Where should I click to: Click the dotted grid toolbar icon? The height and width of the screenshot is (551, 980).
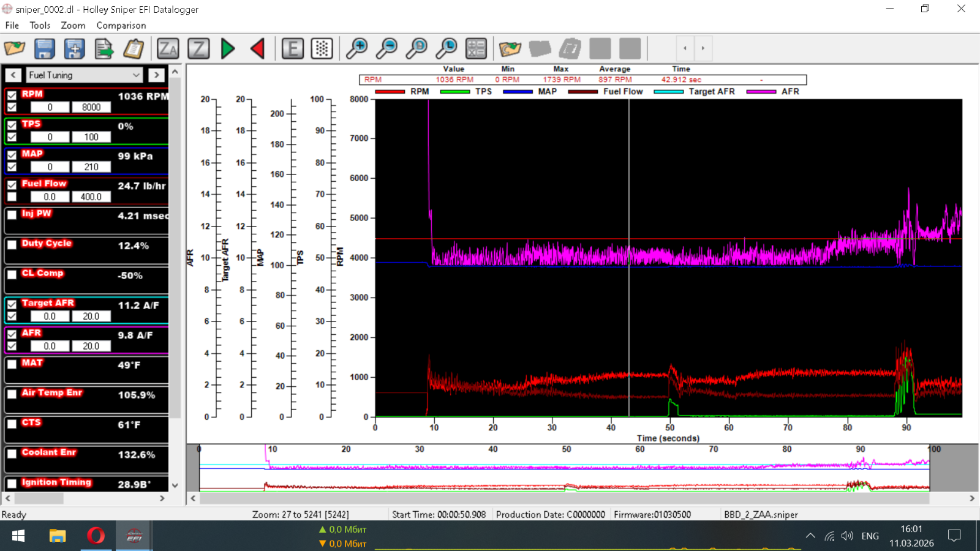click(x=322, y=48)
